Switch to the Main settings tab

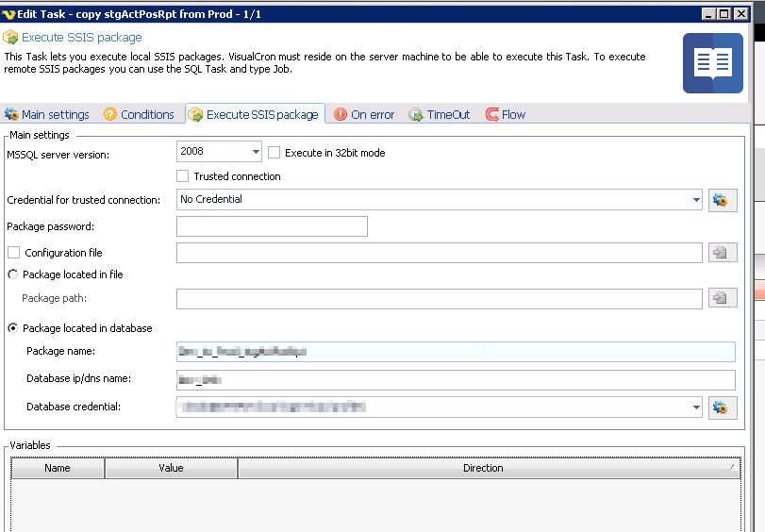point(47,115)
